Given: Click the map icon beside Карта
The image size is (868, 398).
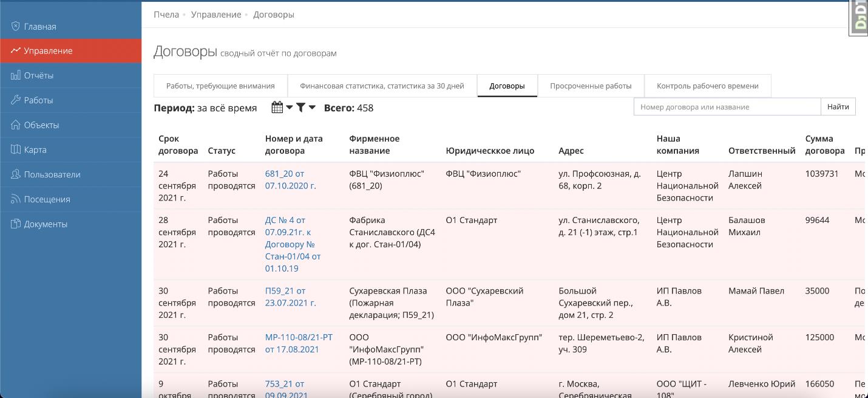Looking at the screenshot, I should [x=16, y=149].
